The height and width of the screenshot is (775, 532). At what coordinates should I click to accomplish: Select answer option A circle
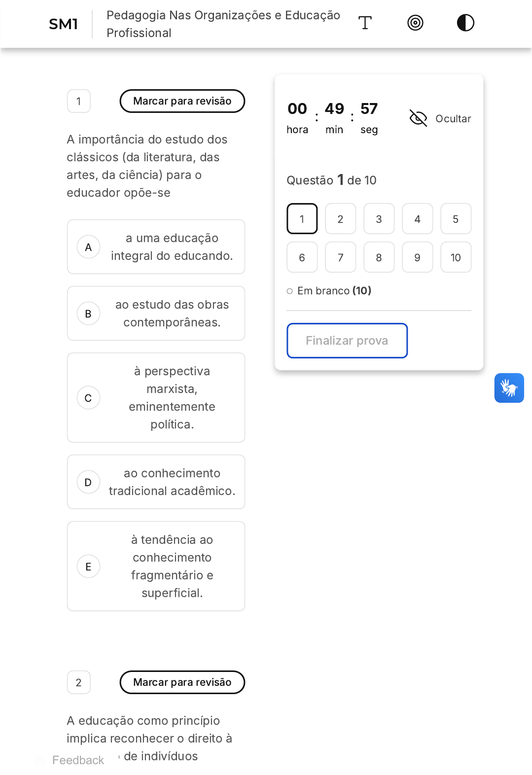pyautogui.click(x=88, y=247)
